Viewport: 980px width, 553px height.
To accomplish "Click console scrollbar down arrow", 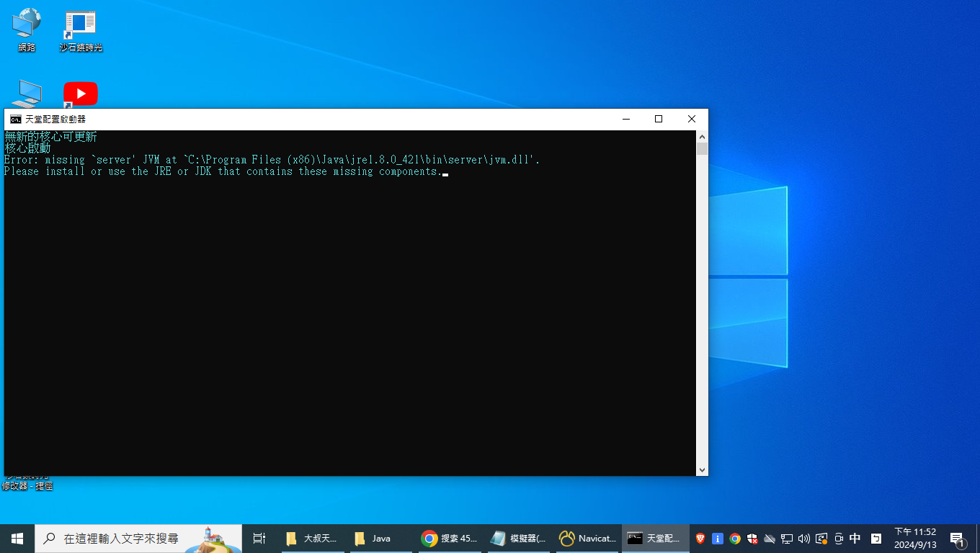I will click(x=702, y=469).
